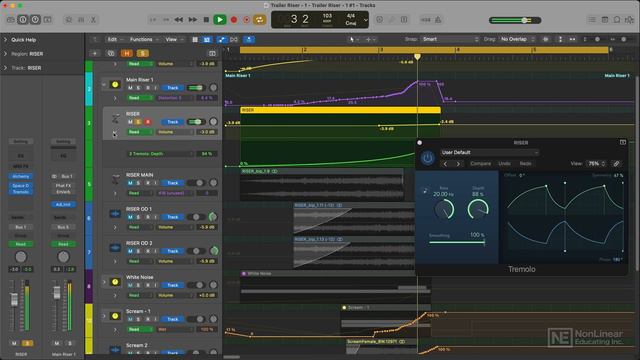Image resolution: width=640 pixels, height=360 pixels.
Task: Toggle the Cycle mode button
Action: point(260,20)
